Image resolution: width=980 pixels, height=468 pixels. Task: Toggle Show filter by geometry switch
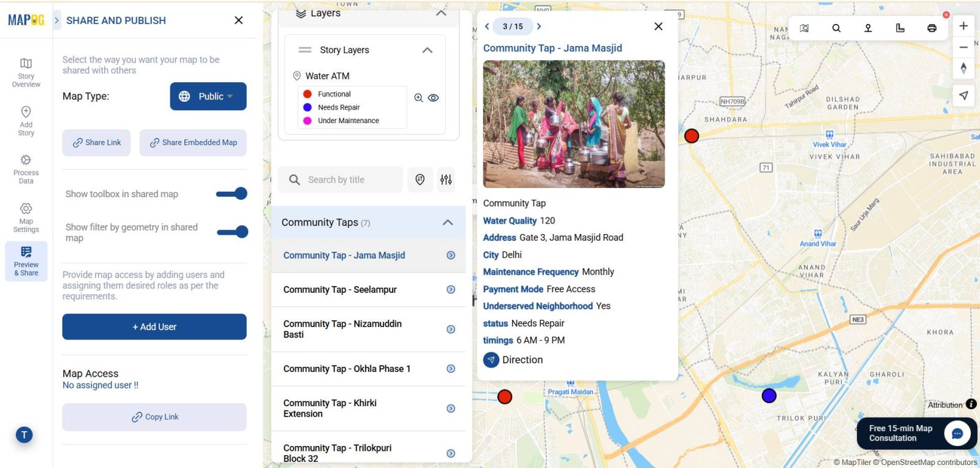pos(232,232)
